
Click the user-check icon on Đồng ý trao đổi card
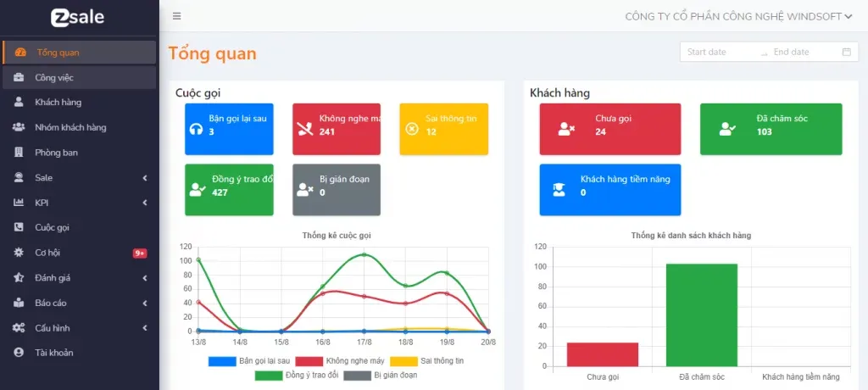point(197,190)
